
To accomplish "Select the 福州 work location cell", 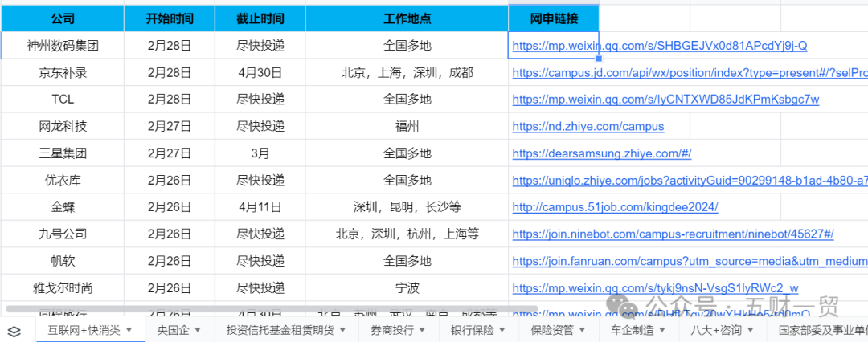I will (x=407, y=126).
